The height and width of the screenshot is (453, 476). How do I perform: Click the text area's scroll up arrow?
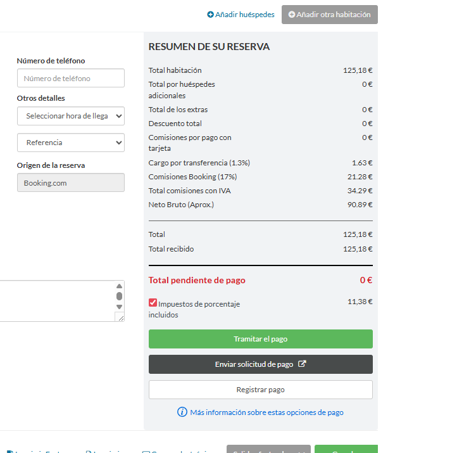tap(119, 286)
